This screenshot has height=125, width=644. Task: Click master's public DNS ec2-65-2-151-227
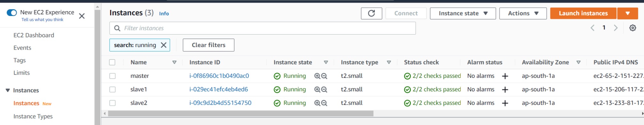click(x=618, y=76)
